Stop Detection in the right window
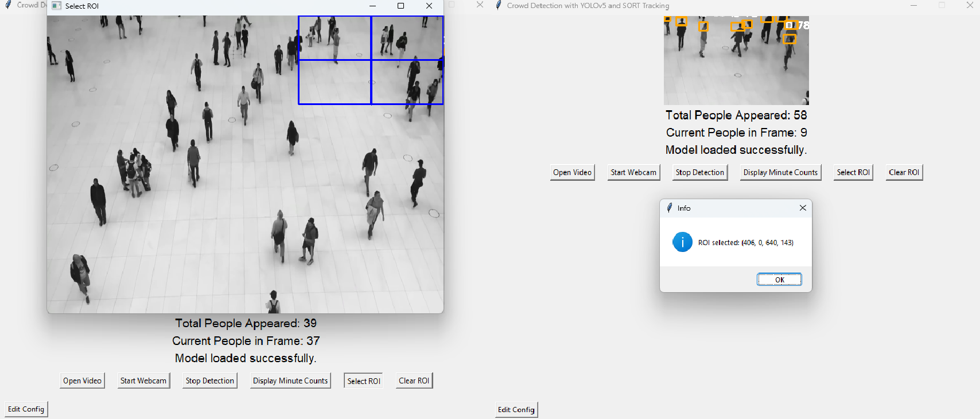The height and width of the screenshot is (419, 980). tap(699, 172)
